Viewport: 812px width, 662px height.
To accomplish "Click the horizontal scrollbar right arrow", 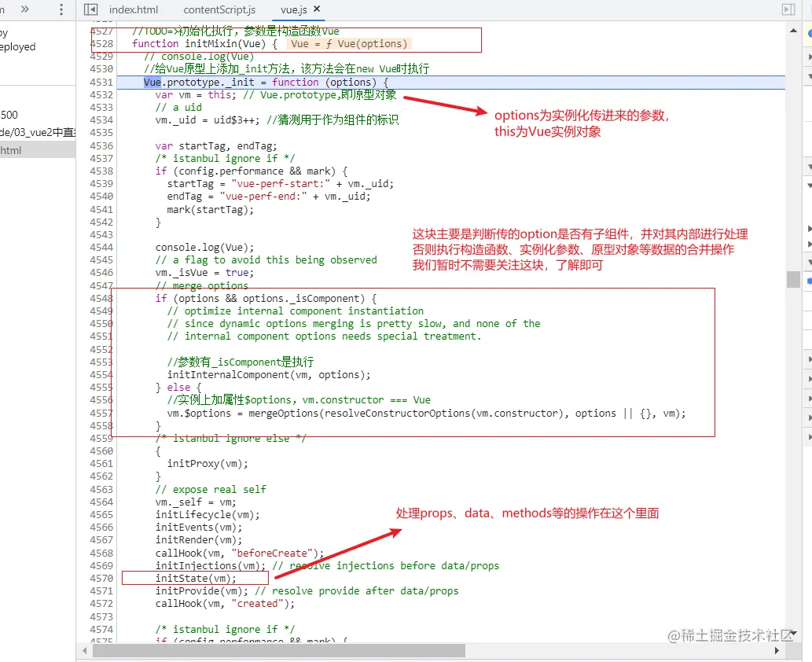I will [777, 650].
